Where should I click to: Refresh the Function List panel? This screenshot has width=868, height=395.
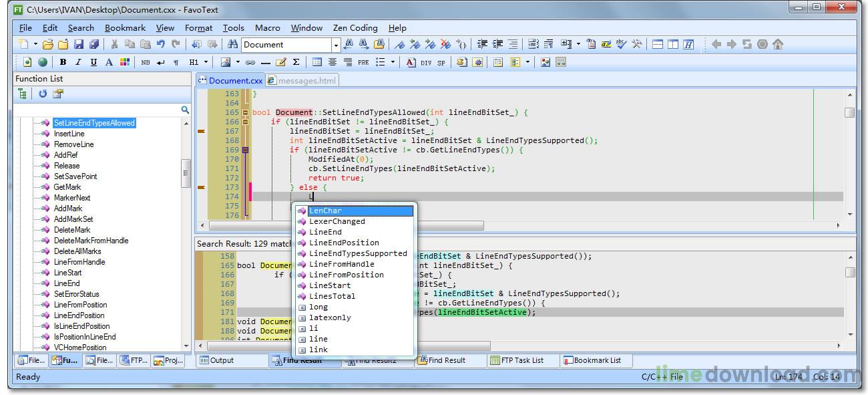tap(43, 94)
